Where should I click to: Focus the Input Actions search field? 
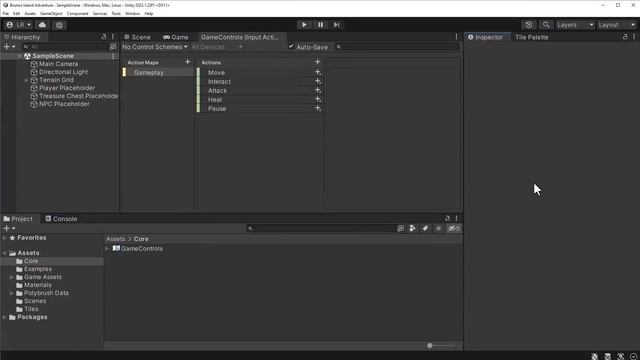pos(397,47)
